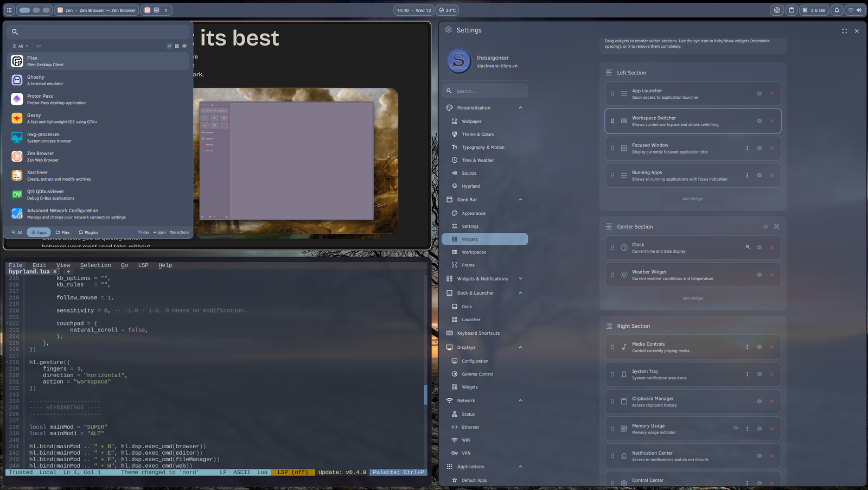
Task: Click the 34°C weather indicator in the top bar
Action: click(448, 10)
